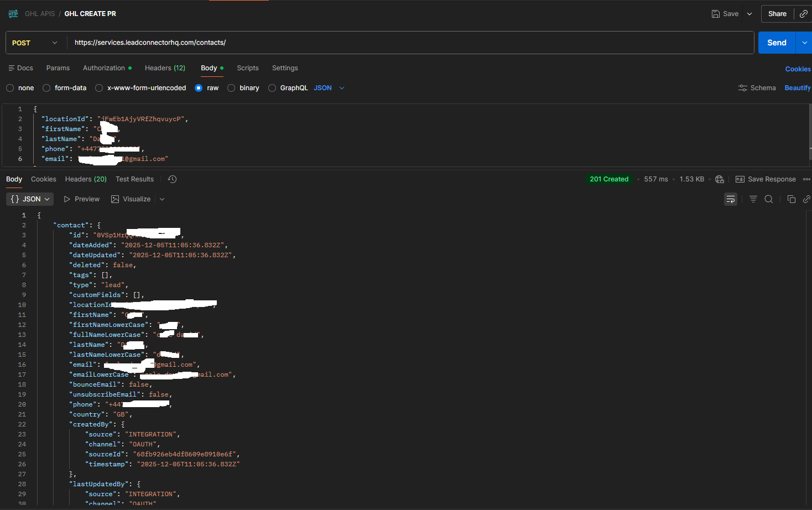Click the "locationId" request body line
The height and width of the screenshot is (510, 812).
tap(114, 119)
